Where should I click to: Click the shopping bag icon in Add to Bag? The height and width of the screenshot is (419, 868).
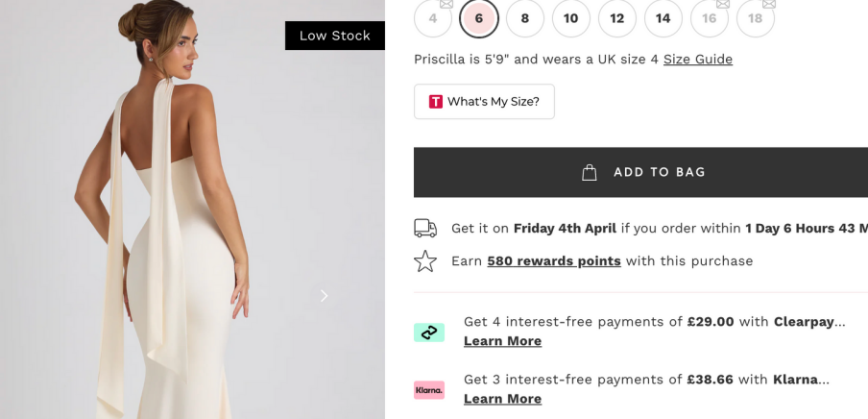(590, 173)
